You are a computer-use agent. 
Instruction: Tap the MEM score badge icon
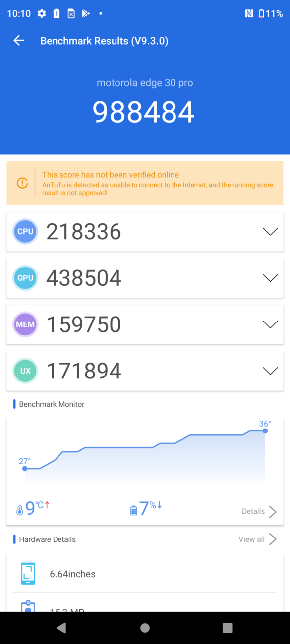(25, 324)
